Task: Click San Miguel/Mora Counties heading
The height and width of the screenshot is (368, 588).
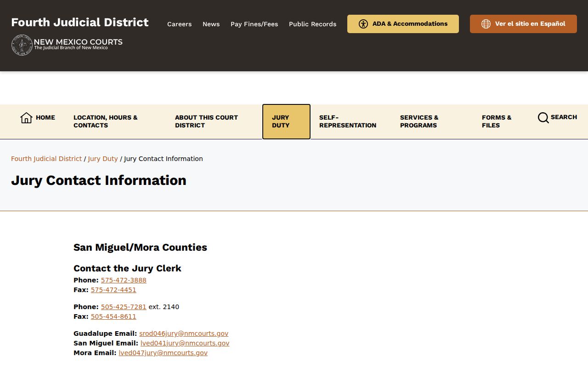Action: [140, 247]
